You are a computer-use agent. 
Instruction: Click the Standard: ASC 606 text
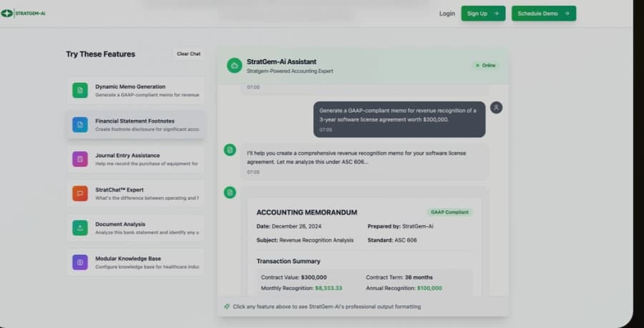tap(392, 240)
